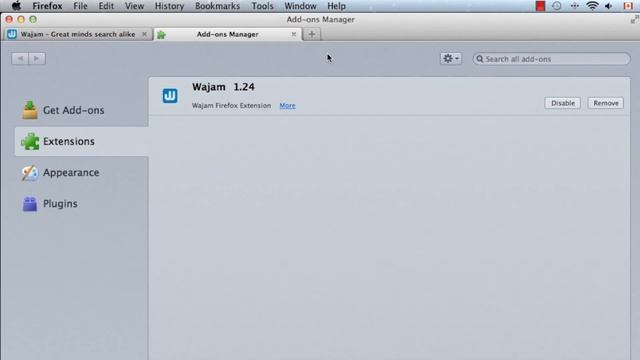640x360 pixels.
Task: Click the blue Plugins brick icon
Action: 30,204
